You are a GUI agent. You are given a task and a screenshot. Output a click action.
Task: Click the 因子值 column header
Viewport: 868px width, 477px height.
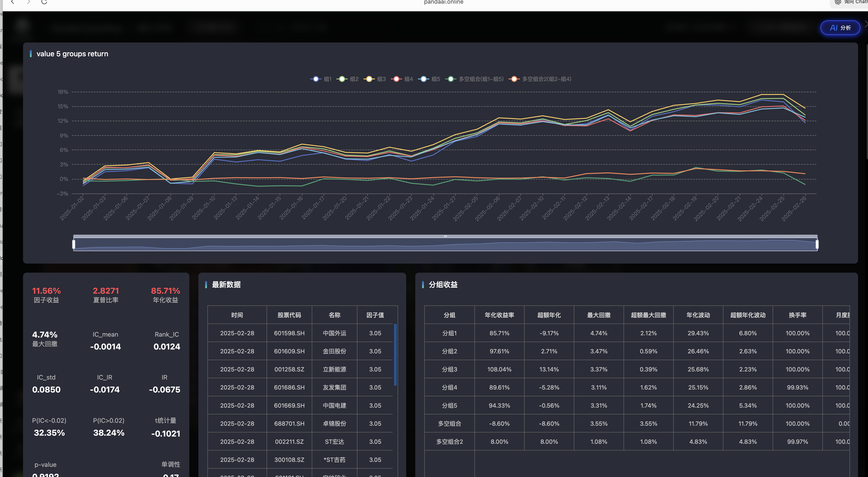pos(375,315)
